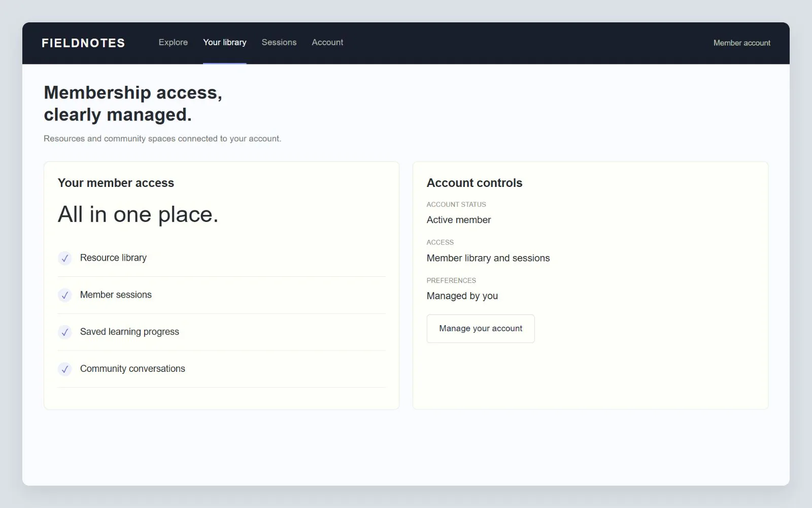This screenshot has width=812, height=508.
Task: Click the Resources and community spaces subtitle
Action: (162, 139)
